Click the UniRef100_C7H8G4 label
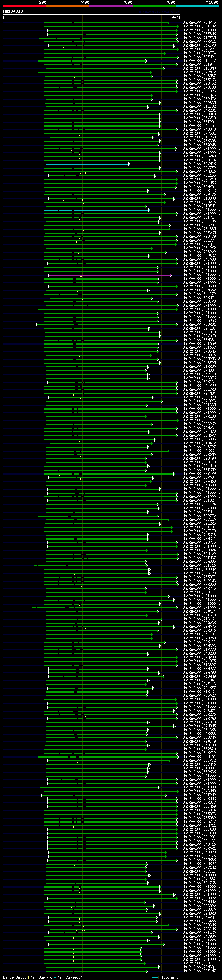Screen dimensions: 222x980 tap(199, 371)
